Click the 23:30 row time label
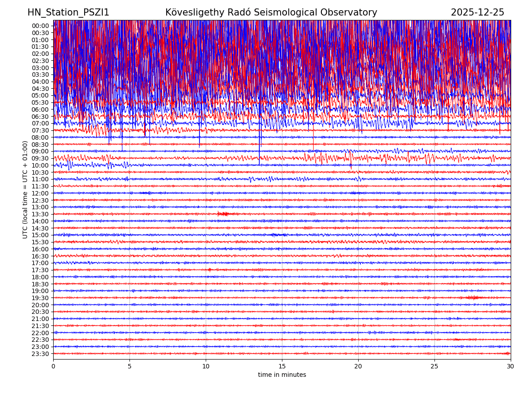 (40, 354)
